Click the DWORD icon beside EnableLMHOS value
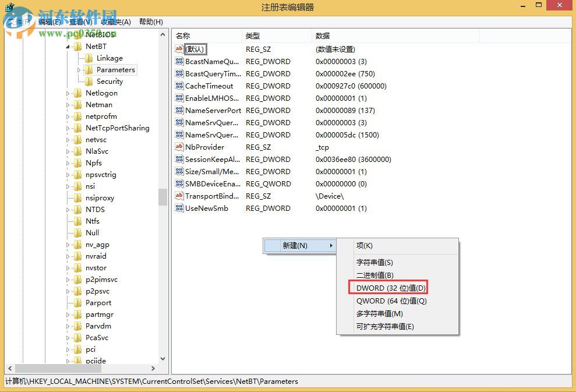The width and height of the screenshot is (576, 392). coord(179,98)
